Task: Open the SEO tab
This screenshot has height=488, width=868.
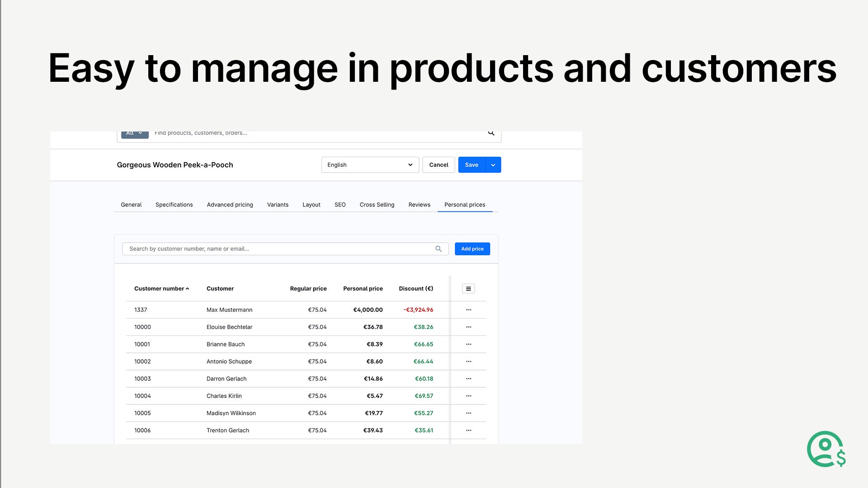Action: (340, 205)
